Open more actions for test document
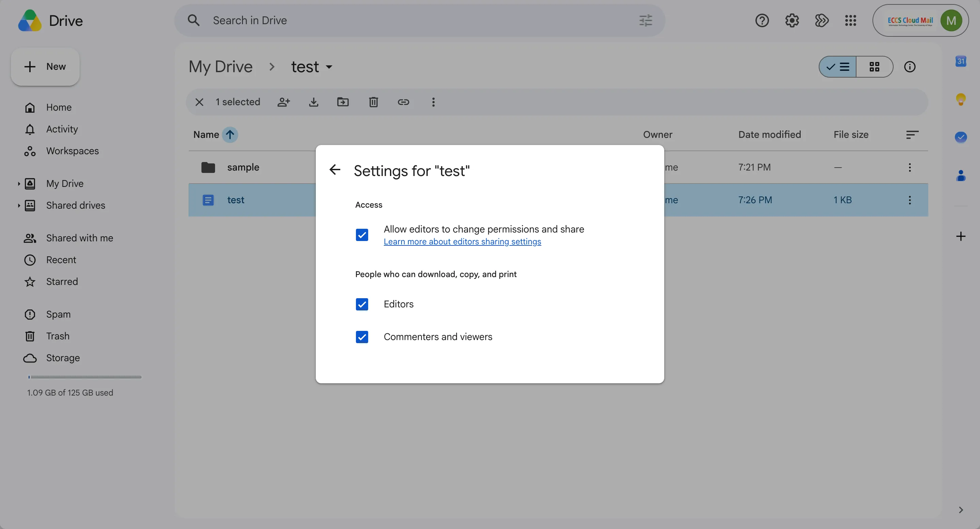Screen dimensions: 980x529 (x=910, y=200)
